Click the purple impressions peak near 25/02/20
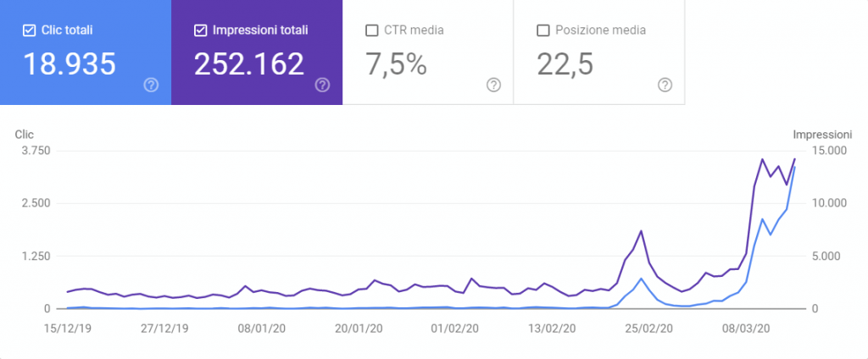 pyautogui.click(x=641, y=231)
